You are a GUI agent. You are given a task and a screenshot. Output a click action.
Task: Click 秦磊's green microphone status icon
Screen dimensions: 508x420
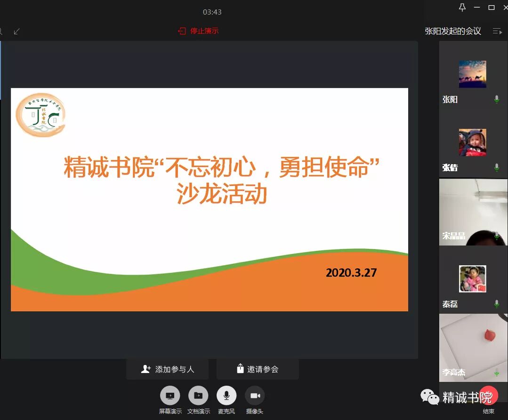click(x=497, y=304)
